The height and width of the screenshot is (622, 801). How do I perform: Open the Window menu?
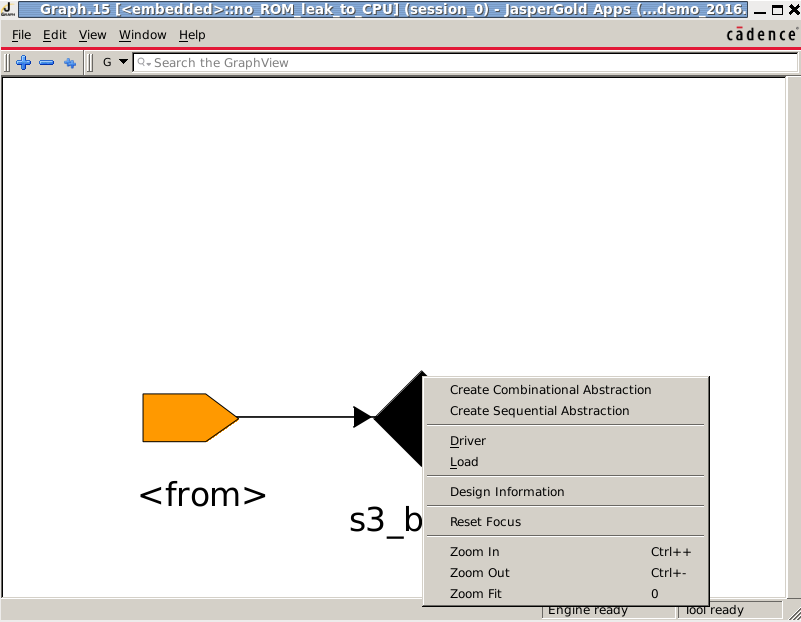(143, 35)
